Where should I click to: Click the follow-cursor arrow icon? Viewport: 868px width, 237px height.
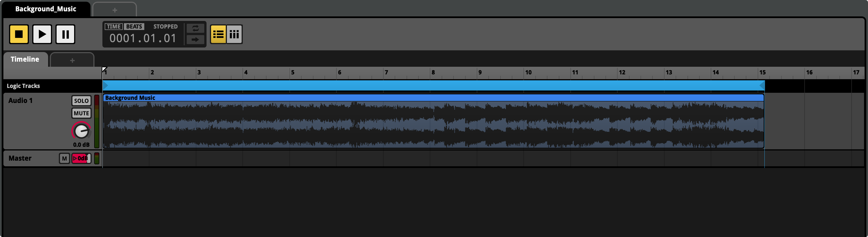[x=195, y=40]
